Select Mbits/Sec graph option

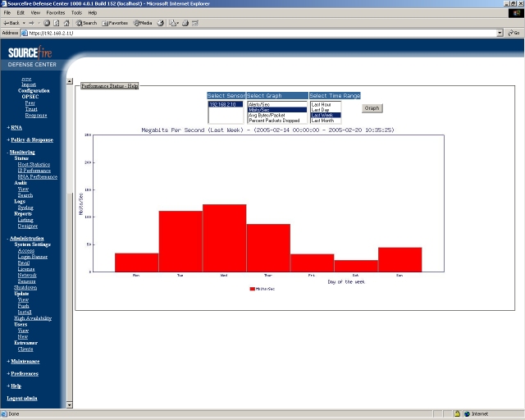(x=277, y=110)
